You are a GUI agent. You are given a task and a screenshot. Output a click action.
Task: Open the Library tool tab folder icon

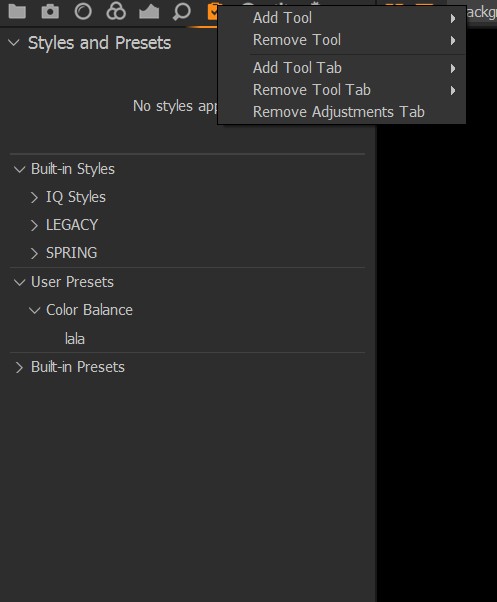tap(17, 12)
